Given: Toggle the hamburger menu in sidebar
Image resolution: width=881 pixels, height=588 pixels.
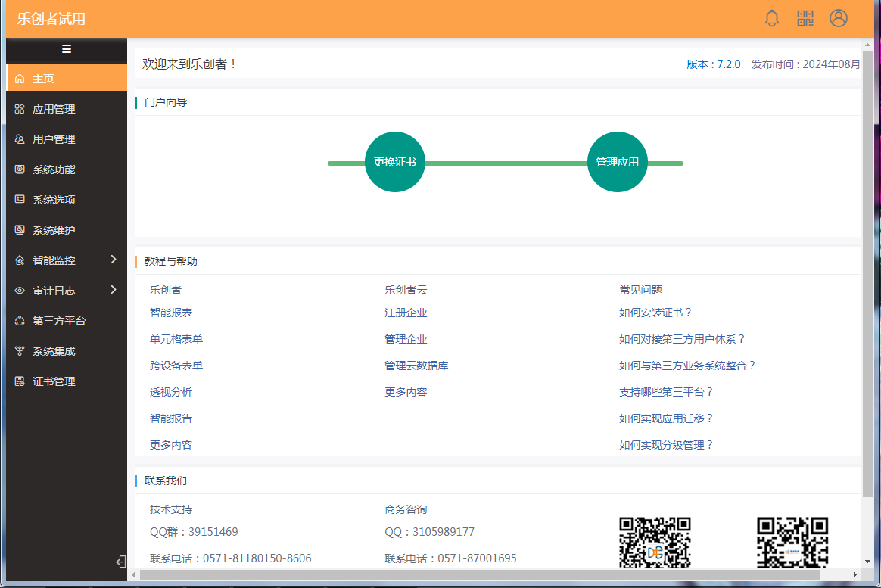Looking at the screenshot, I should coord(67,49).
